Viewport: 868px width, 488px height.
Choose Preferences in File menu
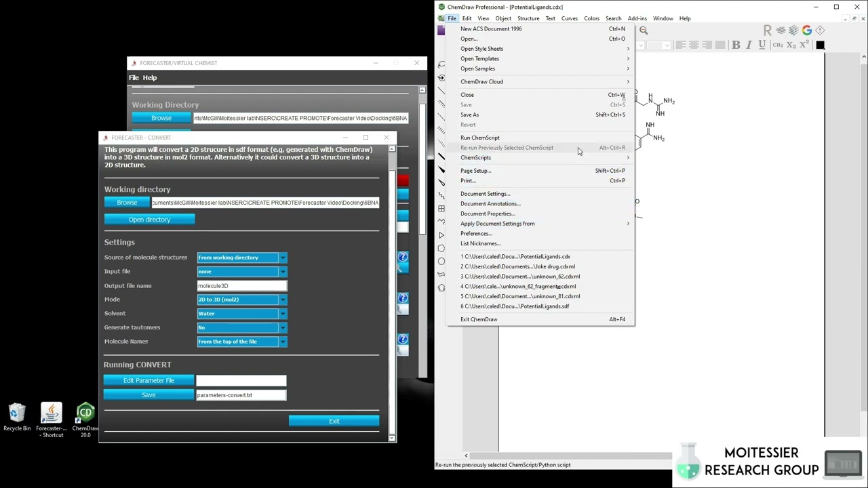[x=540, y=233]
